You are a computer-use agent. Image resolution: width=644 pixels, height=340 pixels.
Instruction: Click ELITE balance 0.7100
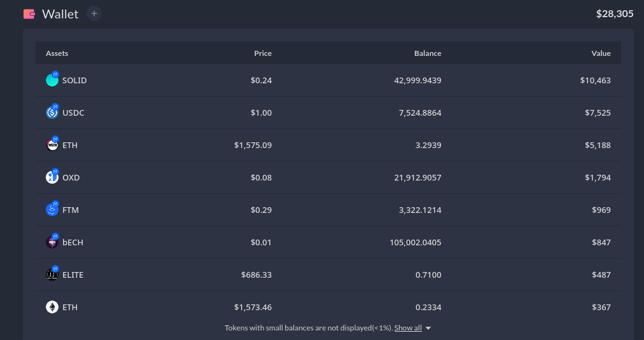point(429,275)
